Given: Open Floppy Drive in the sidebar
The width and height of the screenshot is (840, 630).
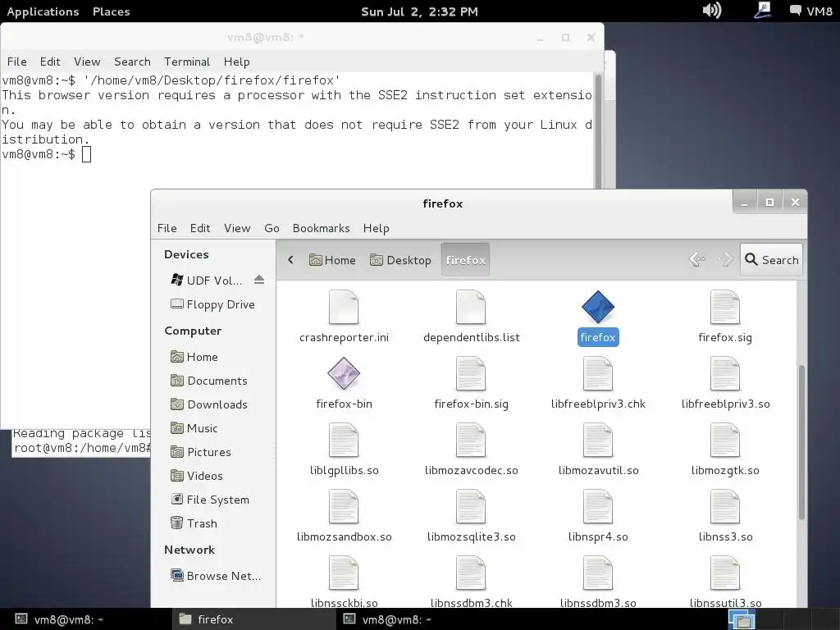Looking at the screenshot, I should [212, 304].
